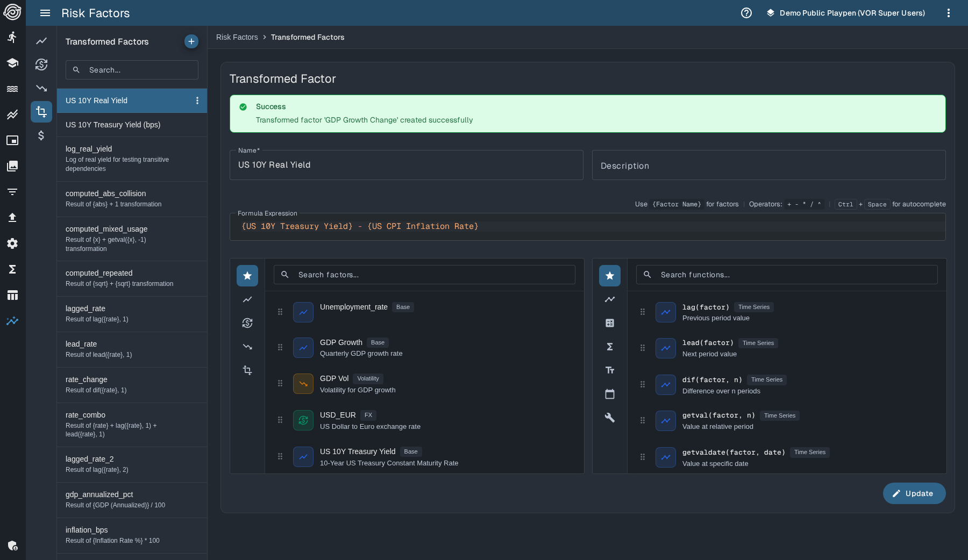The width and height of the screenshot is (968, 560).
Task: Select the wrench utility functions category icon
Action: tap(609, 418)
